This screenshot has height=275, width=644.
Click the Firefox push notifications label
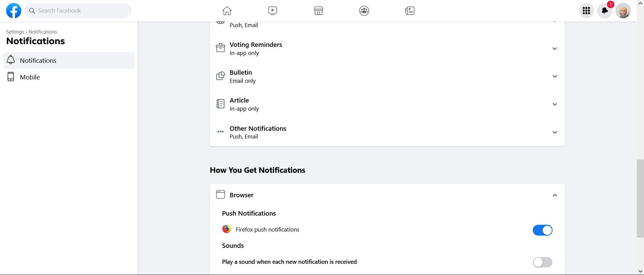(267, 230)
